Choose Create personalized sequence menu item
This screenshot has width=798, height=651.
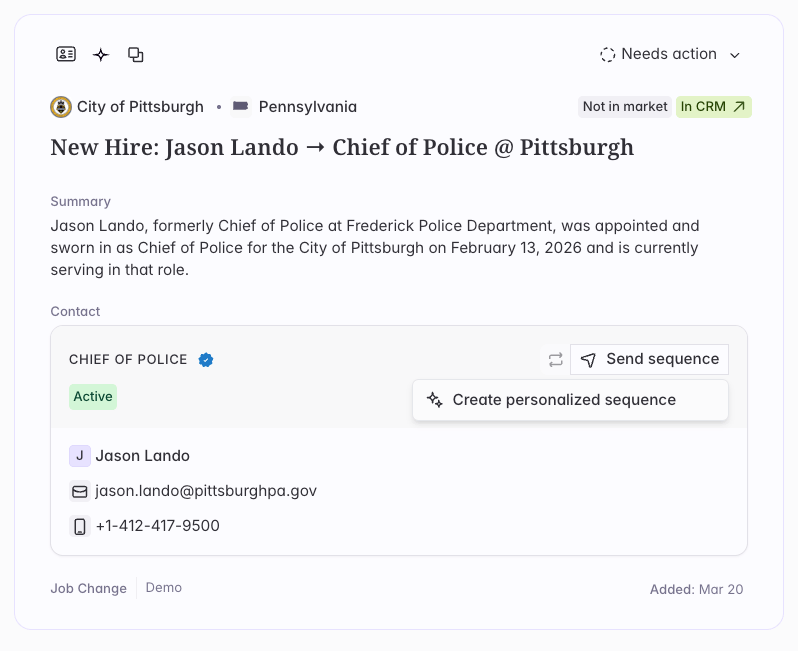pyautogui.click(x=571, y=400)
